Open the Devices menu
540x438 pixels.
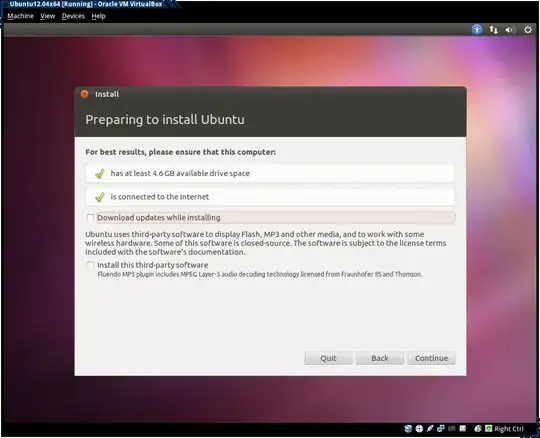[x=73, y=16]
